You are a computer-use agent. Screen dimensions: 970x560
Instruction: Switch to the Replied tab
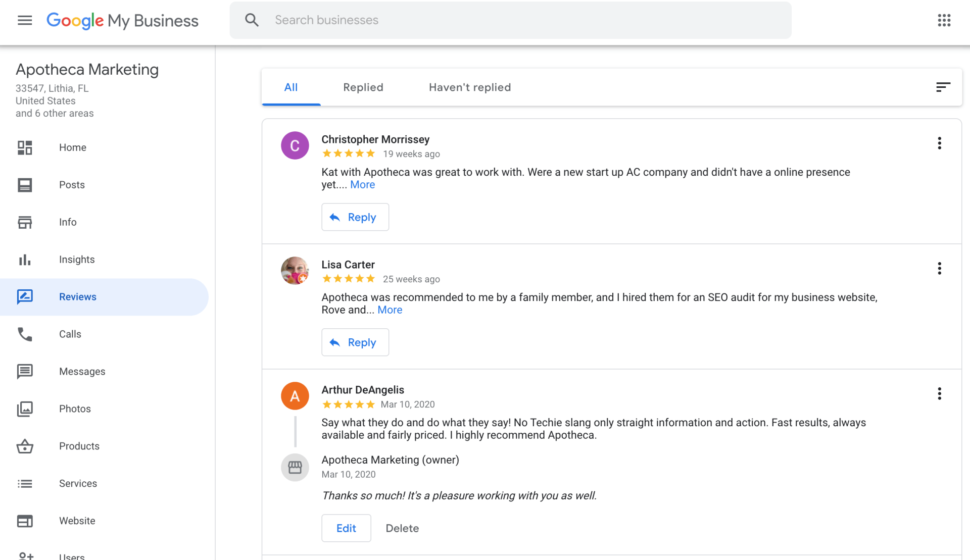(363, 87)
